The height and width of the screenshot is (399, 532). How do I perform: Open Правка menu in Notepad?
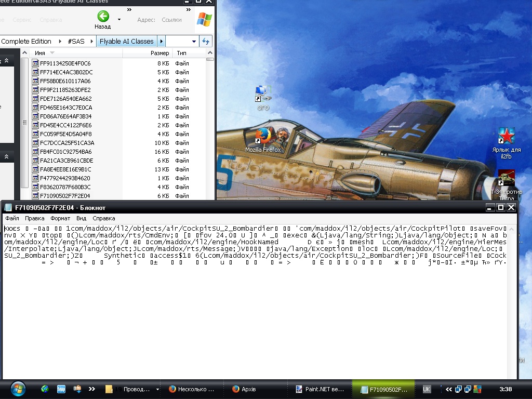[35, 218]
